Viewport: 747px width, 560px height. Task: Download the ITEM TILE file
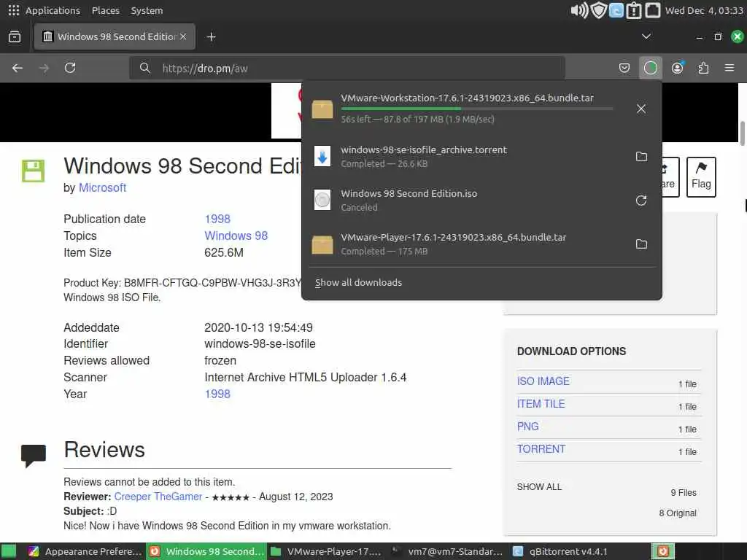click(541, 404)
